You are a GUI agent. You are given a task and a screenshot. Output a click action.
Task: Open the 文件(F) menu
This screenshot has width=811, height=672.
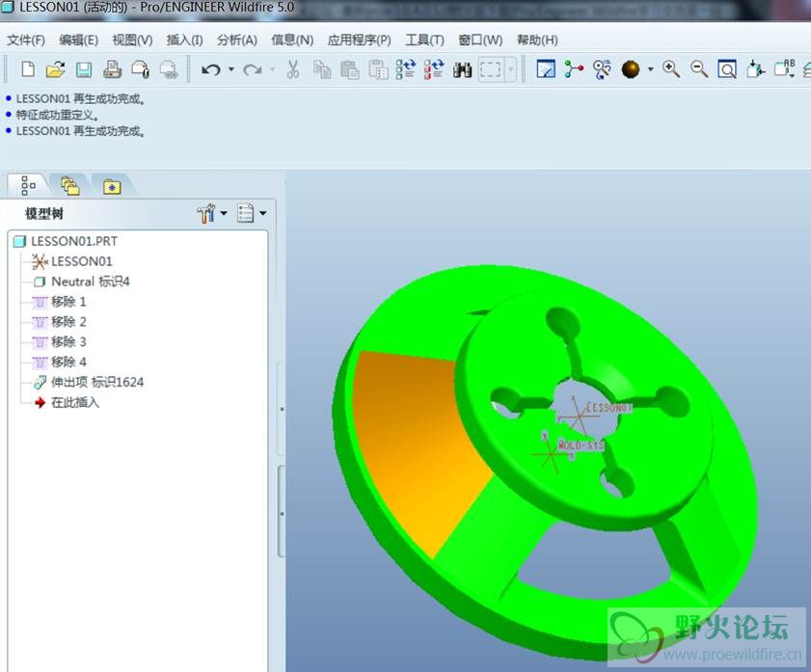[x=26, y=40]
